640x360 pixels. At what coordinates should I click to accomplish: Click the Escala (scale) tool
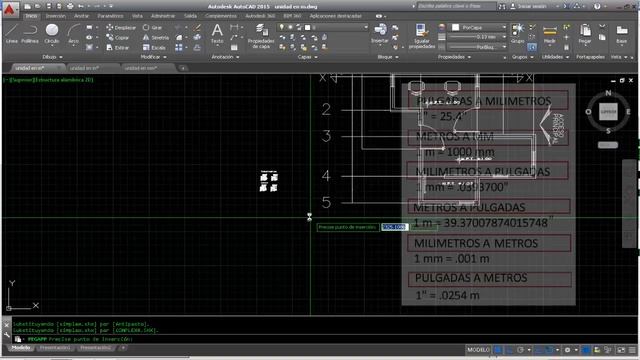click(x=154, y=48)
